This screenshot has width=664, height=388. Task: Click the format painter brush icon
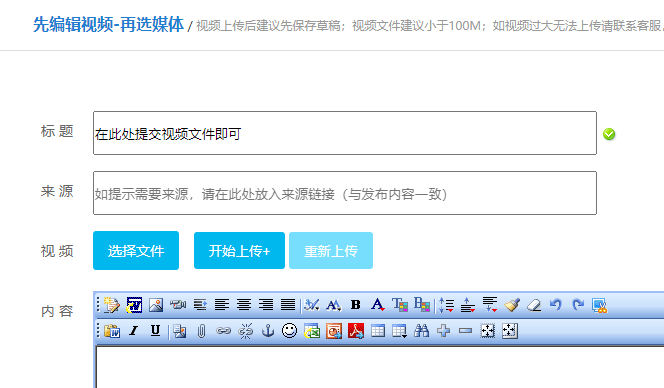(x=512, y=305)
